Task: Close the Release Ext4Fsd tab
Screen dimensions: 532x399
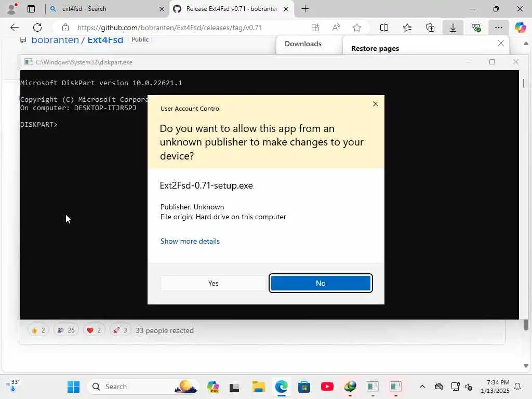Action: click(x=286, y=9)
